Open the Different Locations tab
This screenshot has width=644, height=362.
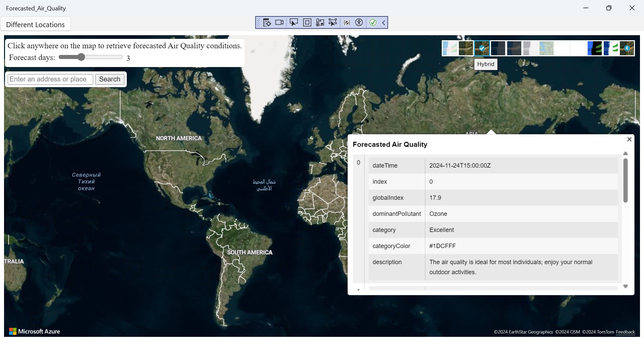35,24
